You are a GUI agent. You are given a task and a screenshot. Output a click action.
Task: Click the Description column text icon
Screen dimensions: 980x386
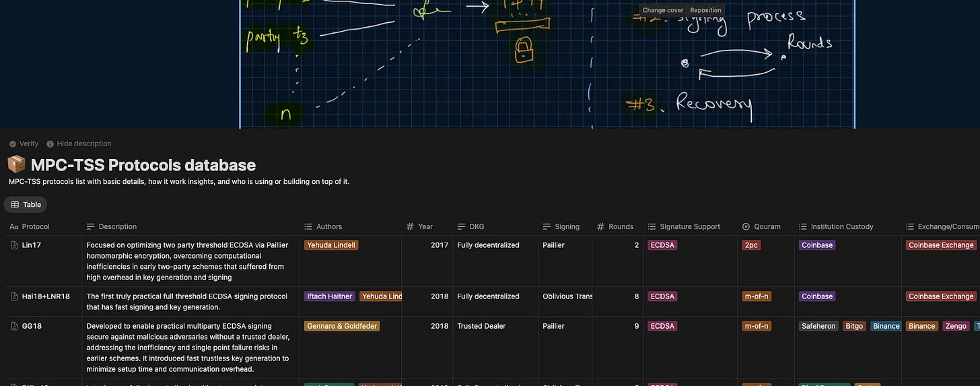point(91,227)
